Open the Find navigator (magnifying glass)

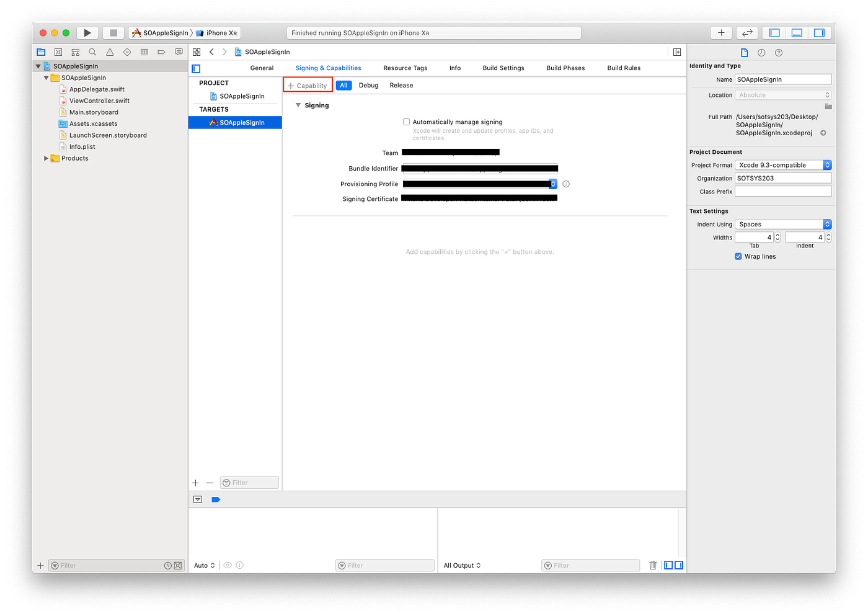[92, 52]
